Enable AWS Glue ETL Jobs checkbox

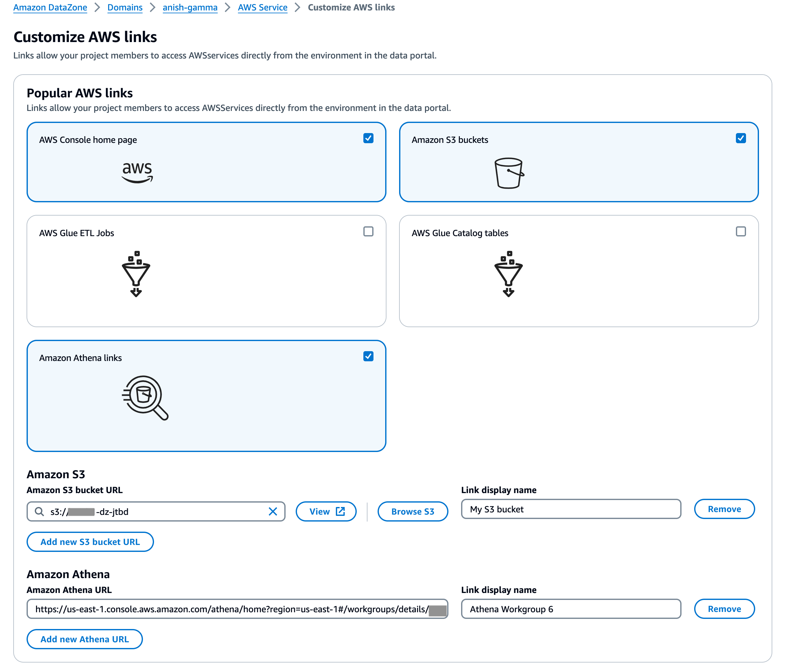pyautogui.click(x=368, y=231)
